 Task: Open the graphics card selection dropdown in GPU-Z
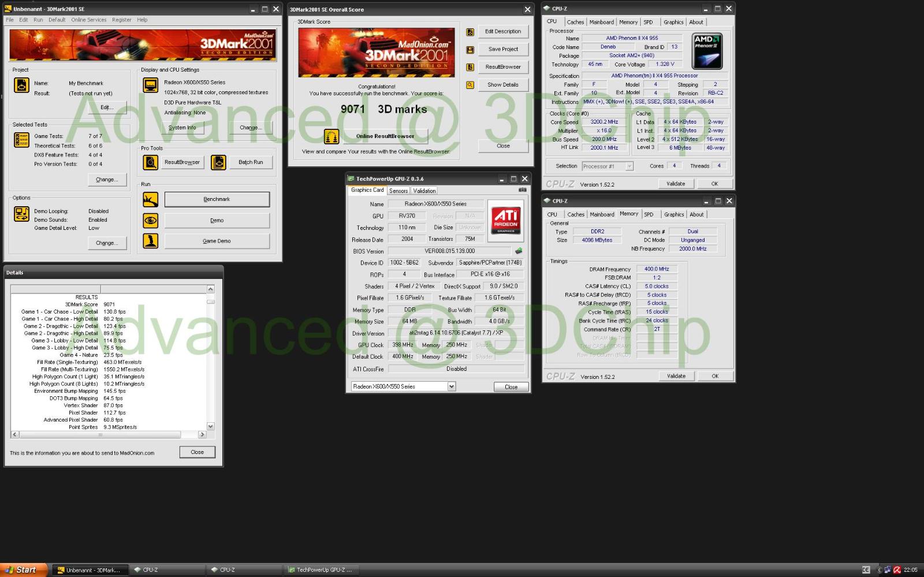(452, 386)
